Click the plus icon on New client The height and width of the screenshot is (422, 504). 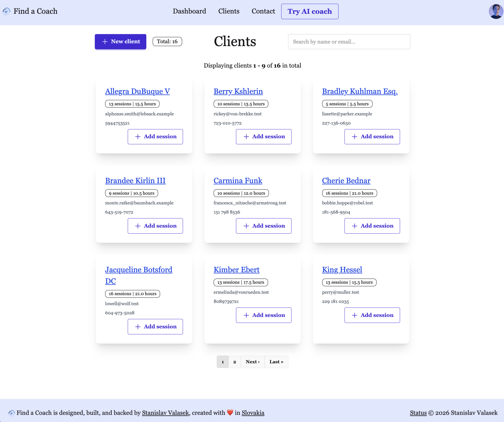click(x=105, y=42)
